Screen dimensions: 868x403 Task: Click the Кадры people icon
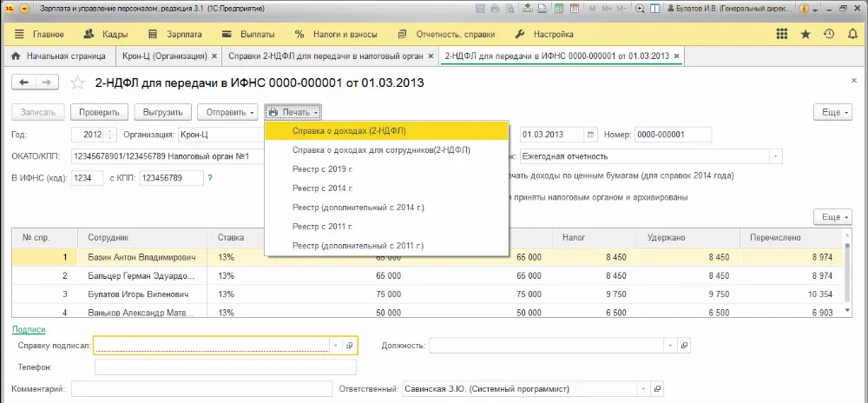(x=89, y=35)
